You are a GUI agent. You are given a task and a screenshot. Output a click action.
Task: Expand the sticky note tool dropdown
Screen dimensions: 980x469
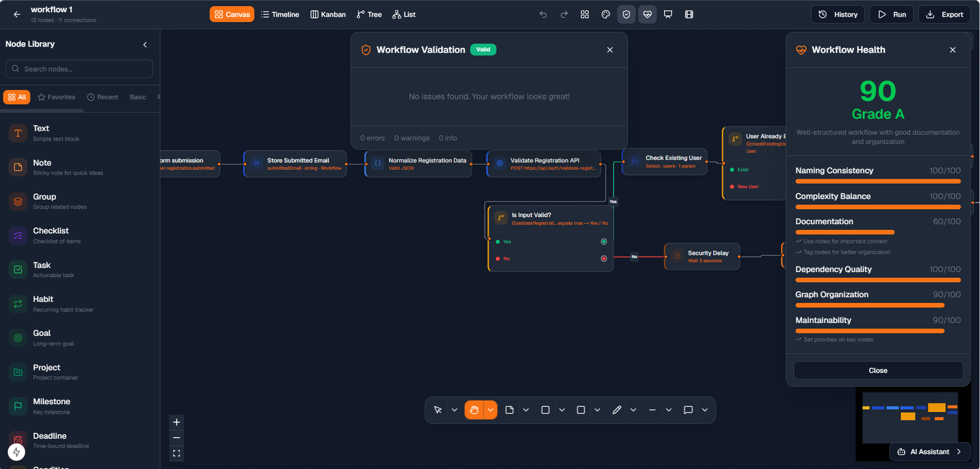click(x=526, y=410)
